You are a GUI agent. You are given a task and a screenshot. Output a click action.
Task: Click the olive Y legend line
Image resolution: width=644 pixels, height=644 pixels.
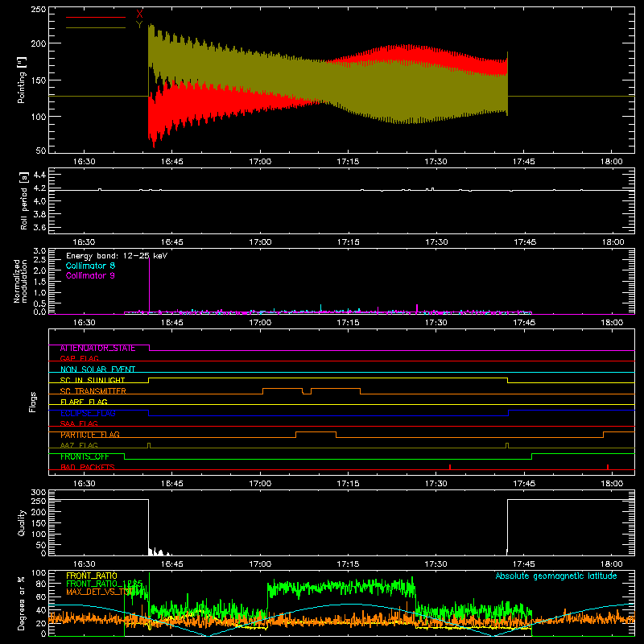coord(96,28)
